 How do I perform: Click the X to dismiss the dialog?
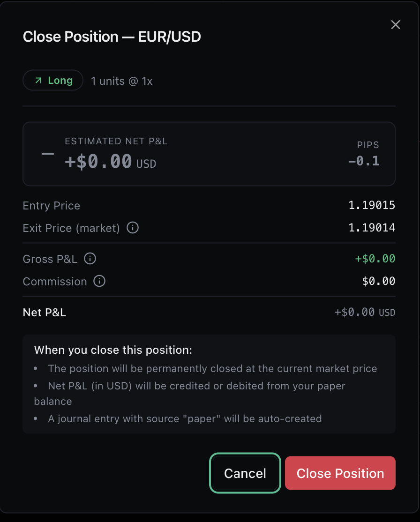[x=395, y=24]
